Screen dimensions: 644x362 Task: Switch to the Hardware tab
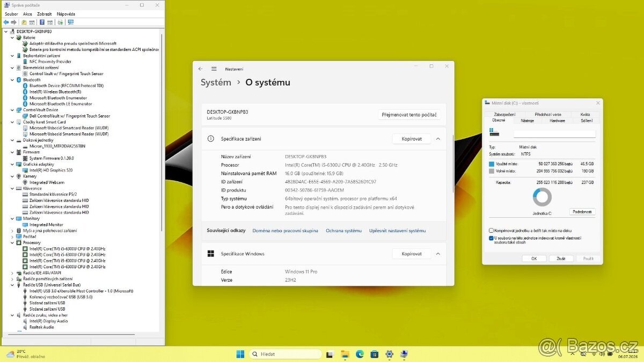558,121
